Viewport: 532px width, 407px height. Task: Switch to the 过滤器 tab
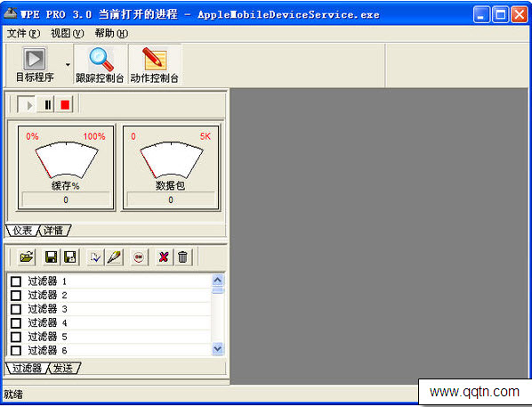27,368
